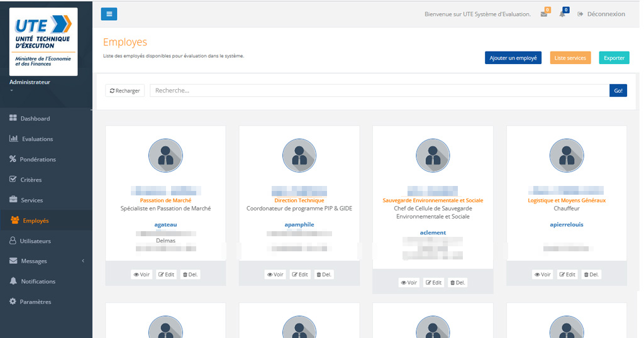The height and width of the screenshot is (338, 644).
Task: Open Utilisateurs in the sidebar
Action: [30, 241]
